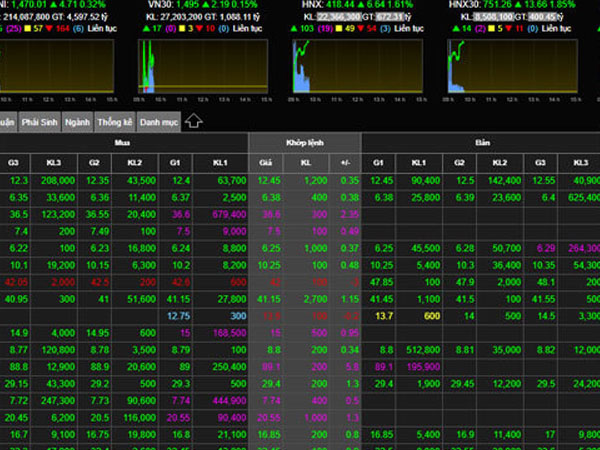Select the Danh mục tab
600x450 pixels.
[159, 122]
